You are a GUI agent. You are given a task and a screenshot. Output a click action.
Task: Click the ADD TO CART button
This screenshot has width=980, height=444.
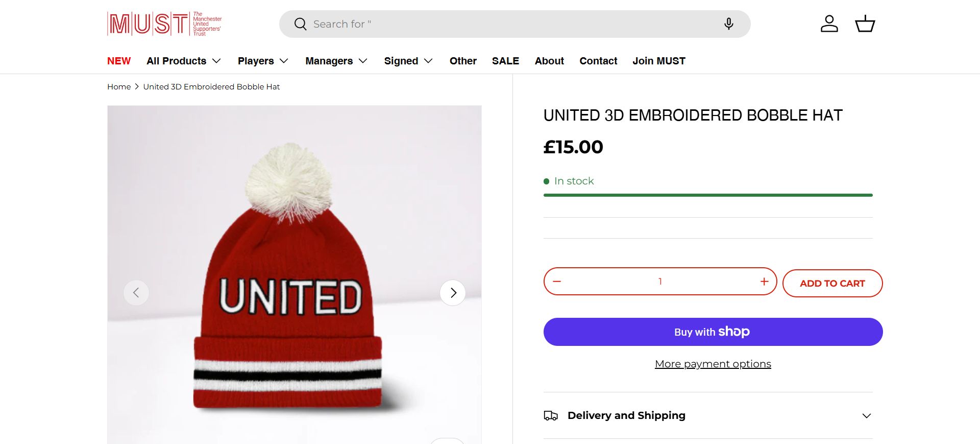[x=832, y=284]
